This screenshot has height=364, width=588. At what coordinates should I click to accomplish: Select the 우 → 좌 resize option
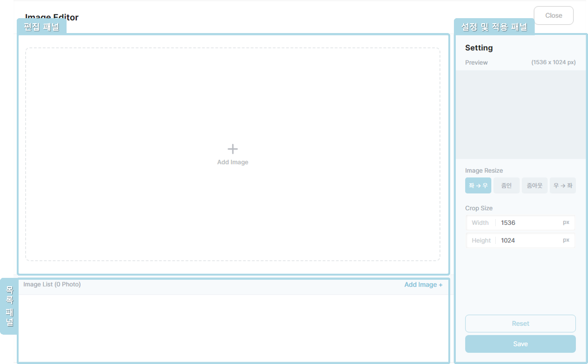[x=562, y=185]
